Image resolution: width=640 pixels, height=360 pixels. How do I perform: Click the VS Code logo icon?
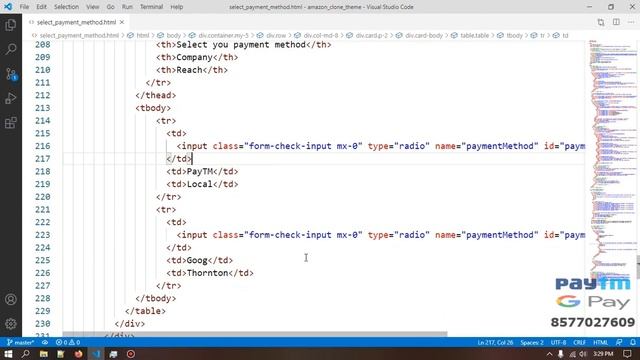click(8, 7)
